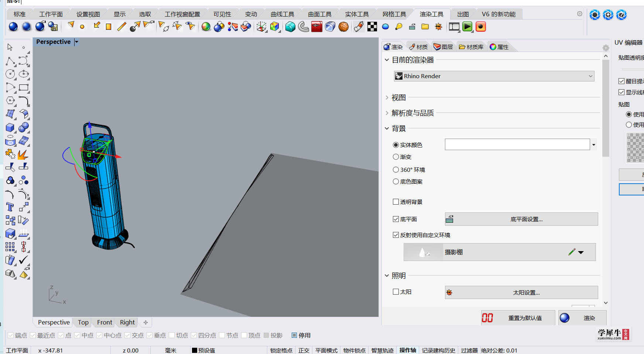Open the 曲线工具 toolbar tab

point(282,14)
